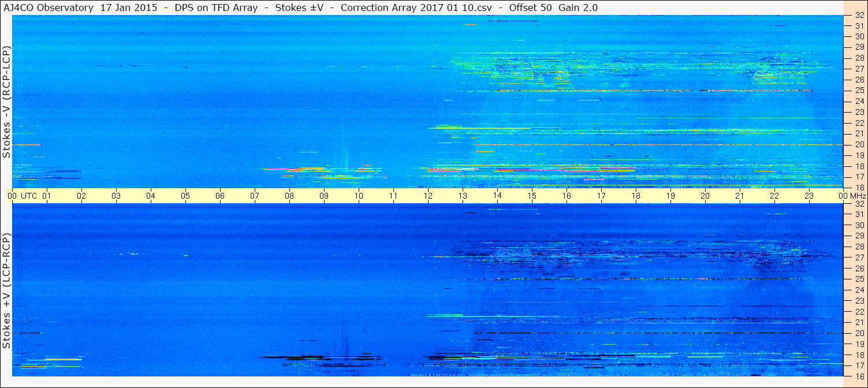
Task: Click the 20 MHz label in the Stokes -V panel
Action: tap(859, 144)
